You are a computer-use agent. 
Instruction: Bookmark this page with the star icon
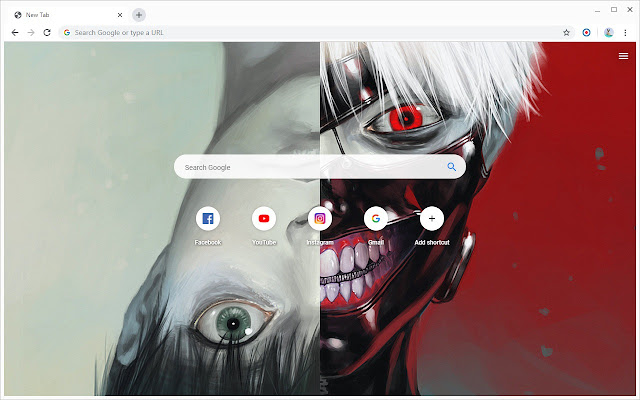pos(566,32)
